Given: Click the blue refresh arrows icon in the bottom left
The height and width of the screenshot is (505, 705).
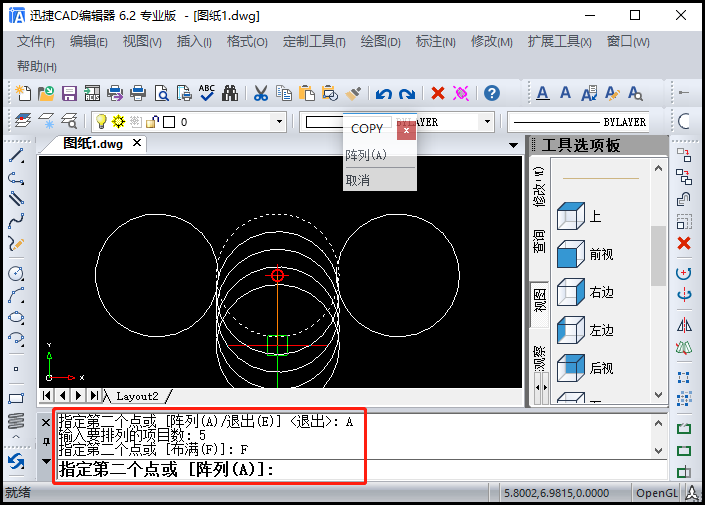Looking at the screenshot, I should point(16,462).
